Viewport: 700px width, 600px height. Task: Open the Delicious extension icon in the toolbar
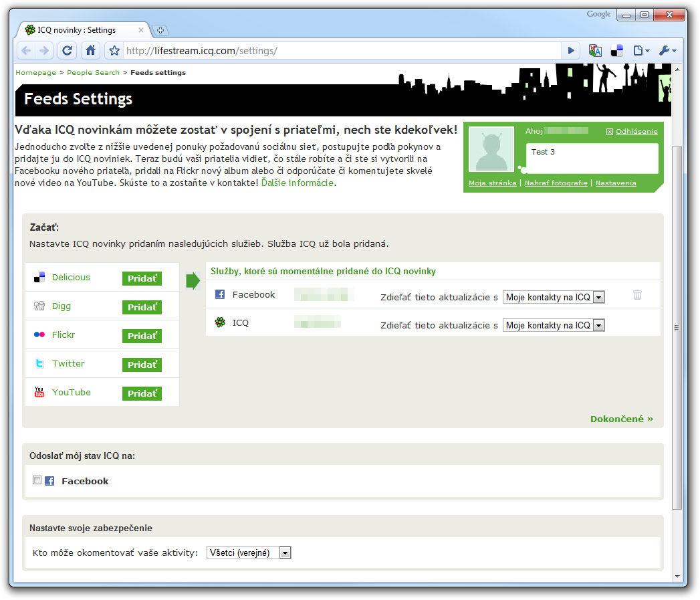(617, 50)
